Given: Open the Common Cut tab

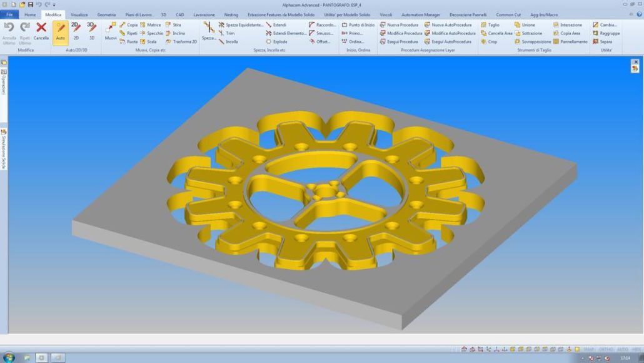Looking at the screenshot, I should 508,14.
